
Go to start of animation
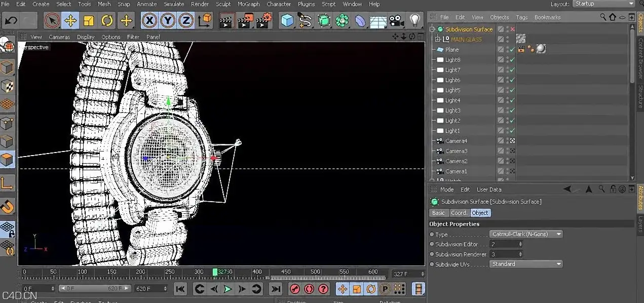180,289
